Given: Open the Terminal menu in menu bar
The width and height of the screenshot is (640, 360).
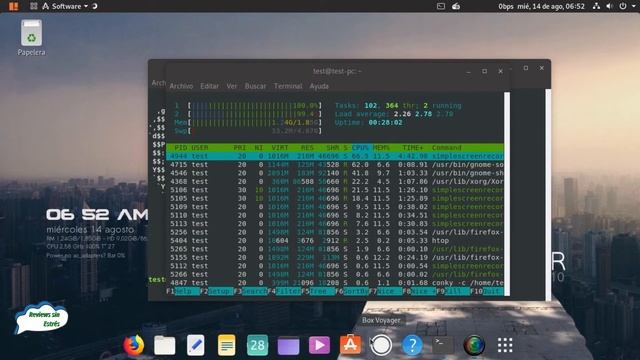Looking at the screenshot, I should tap(288, 86).
